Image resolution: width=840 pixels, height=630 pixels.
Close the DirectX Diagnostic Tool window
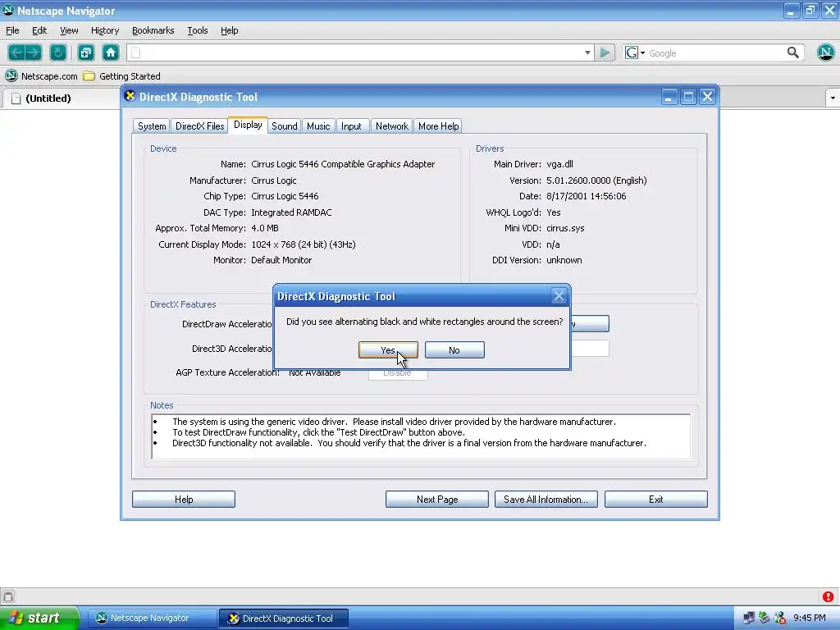(x=708, y=97)
